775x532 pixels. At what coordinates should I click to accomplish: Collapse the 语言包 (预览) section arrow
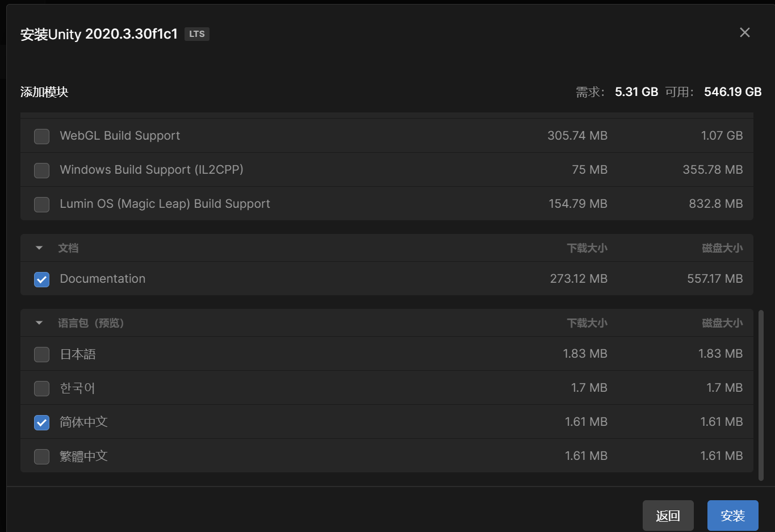point(39,323)
